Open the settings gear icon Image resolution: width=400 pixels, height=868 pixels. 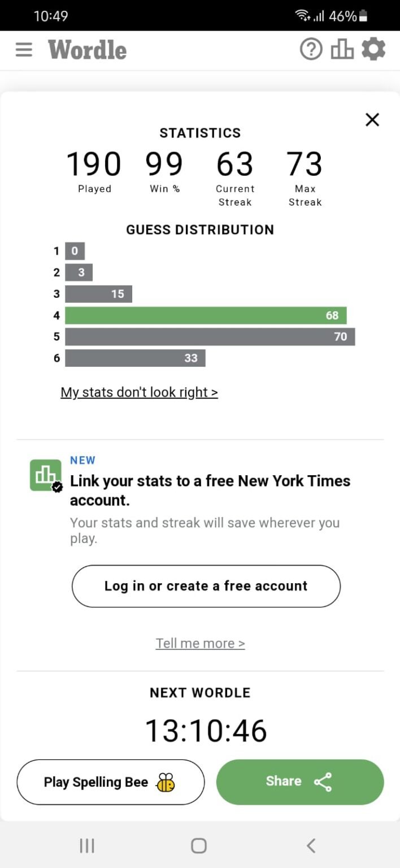tap(373, 50)
